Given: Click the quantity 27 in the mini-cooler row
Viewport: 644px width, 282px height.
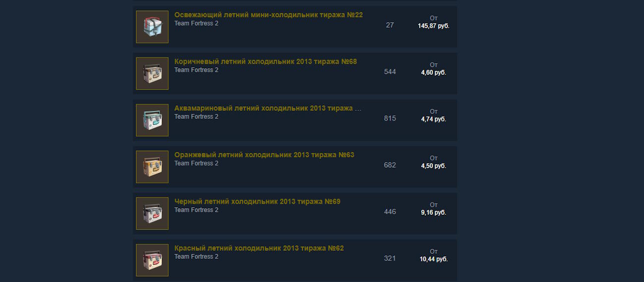Looking at the screenshot, I should [390, 25].
